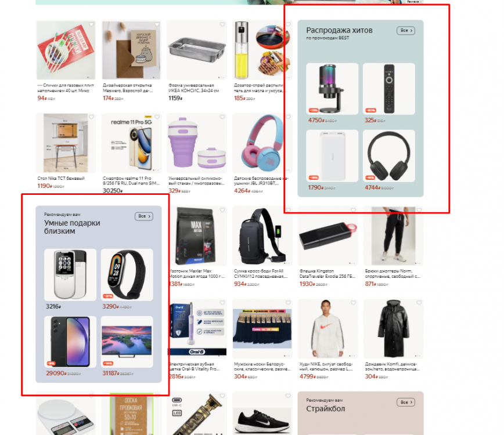Open the Стол Nika TCT product title
504x435 pixels.
point(61,178)
